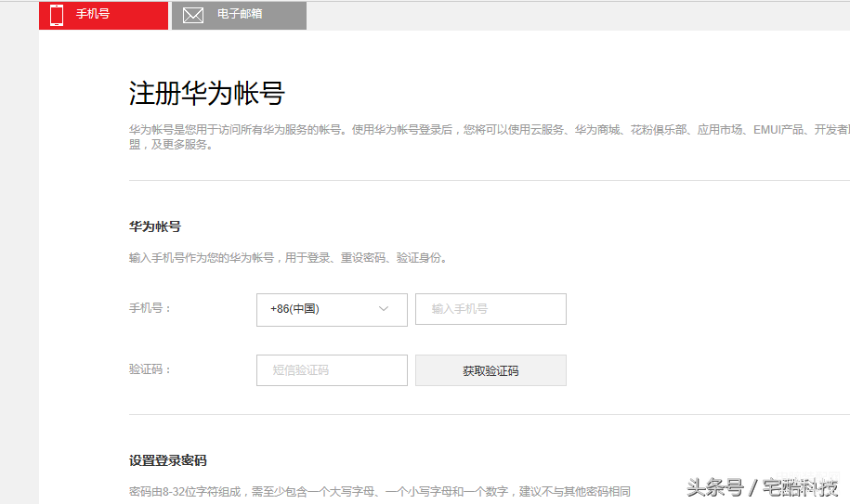The image size is (850, 504).
Task: Click the 设置登录密码 section heading
Action: pyautogui.click(x=168, y=460)
